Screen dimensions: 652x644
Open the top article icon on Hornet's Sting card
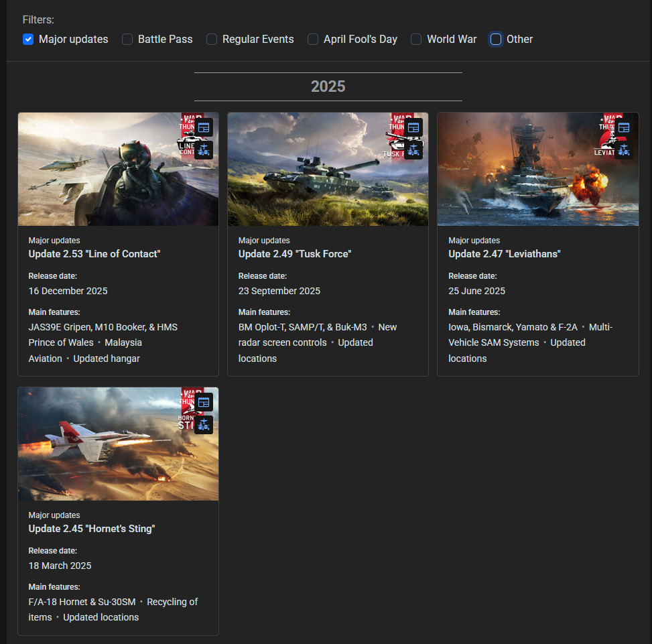coord(204,402)
